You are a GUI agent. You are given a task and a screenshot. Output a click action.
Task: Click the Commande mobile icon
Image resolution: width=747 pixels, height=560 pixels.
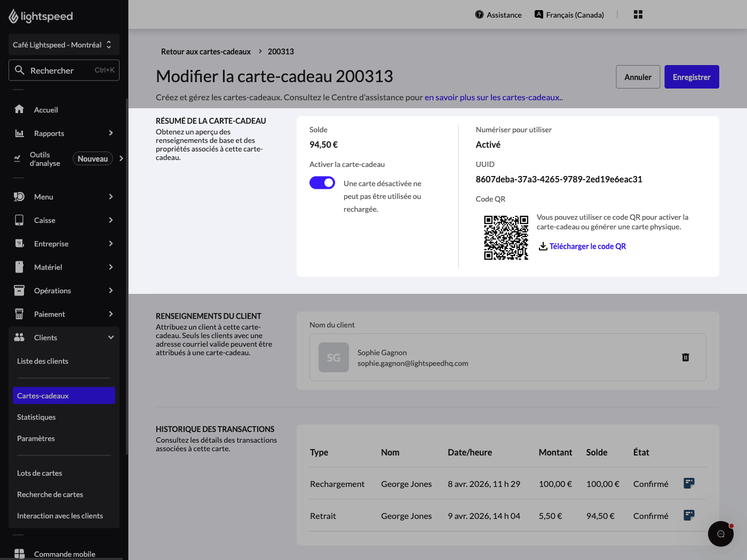pos(19,554)
